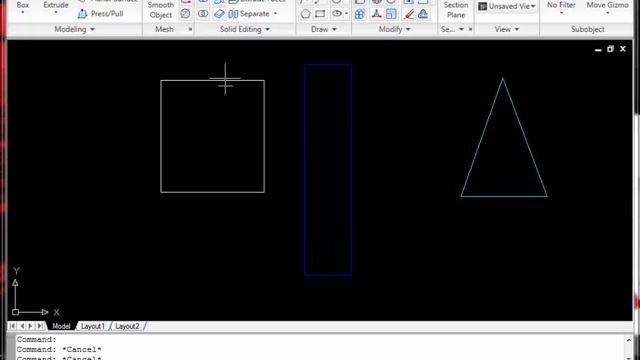The width and height of the screenshot is (640, 360).
Task: Choose the solid Union icon
Action: pyautogui.click(x=203, y=14)
